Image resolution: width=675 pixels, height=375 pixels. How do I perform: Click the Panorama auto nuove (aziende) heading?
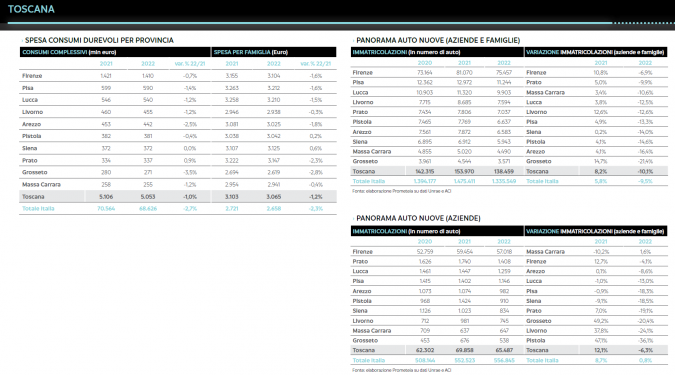pyautogui.click(x=418, y=218)
